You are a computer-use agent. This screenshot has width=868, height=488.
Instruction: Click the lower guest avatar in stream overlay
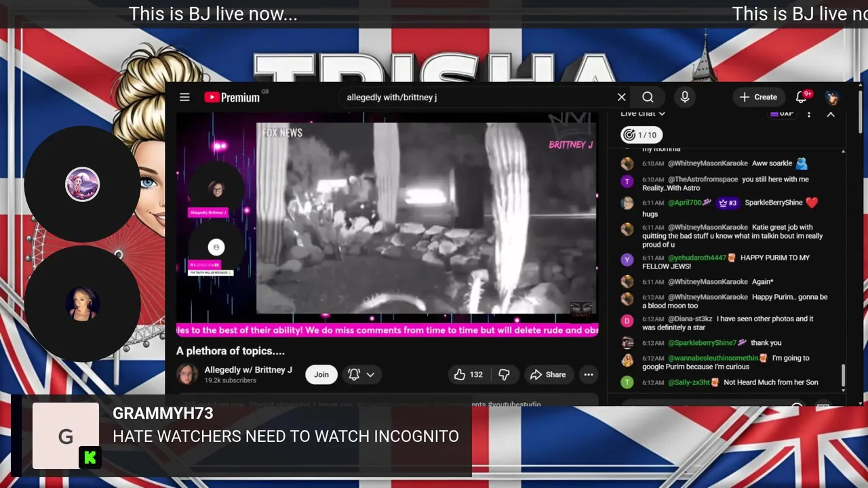pos(82,304)
